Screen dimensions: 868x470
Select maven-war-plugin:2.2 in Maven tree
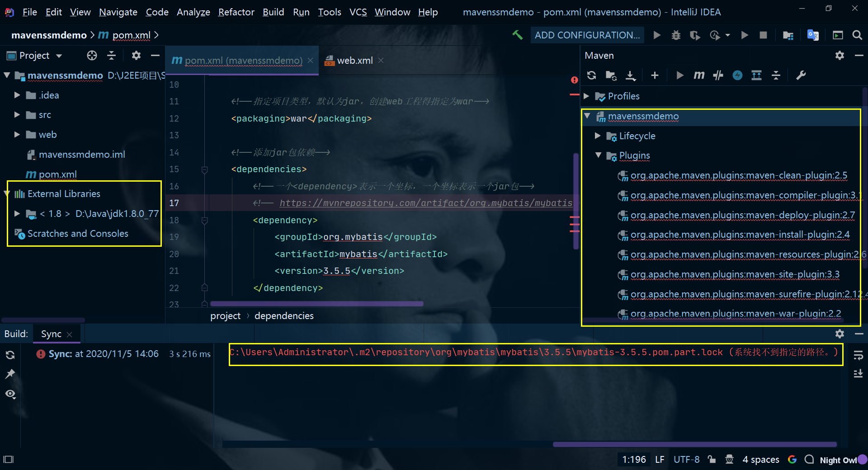point(736,314)
